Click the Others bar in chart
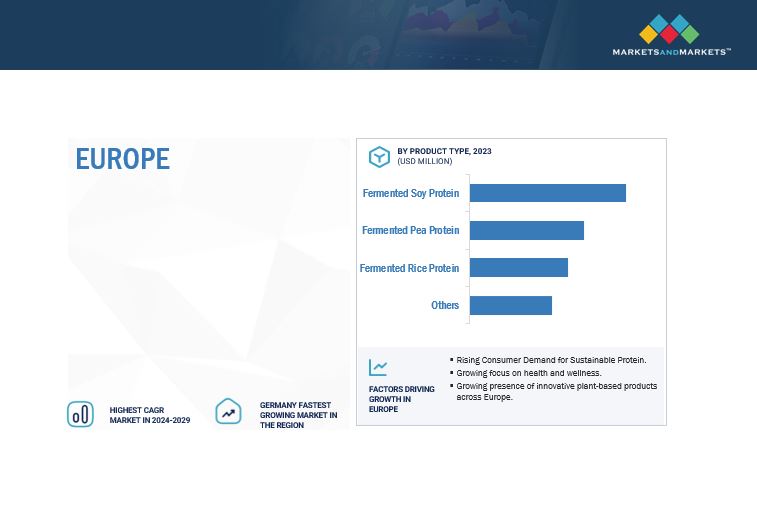757x530 pixels. pos(510,305)
